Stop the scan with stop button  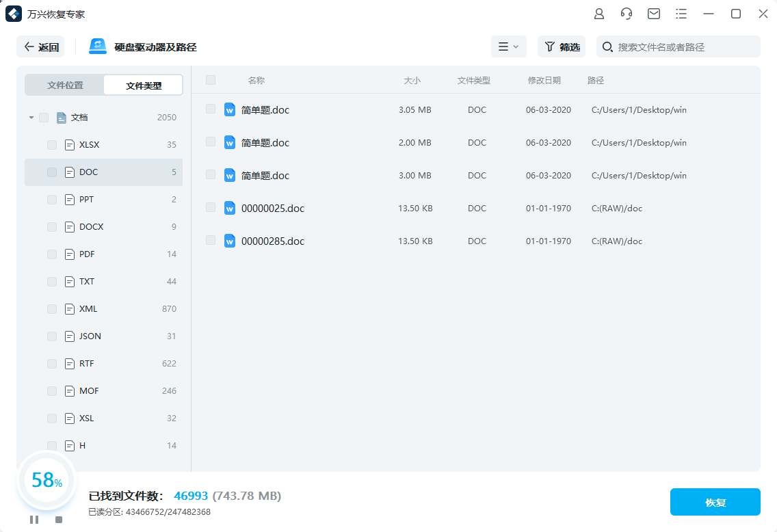coord(59,520)
